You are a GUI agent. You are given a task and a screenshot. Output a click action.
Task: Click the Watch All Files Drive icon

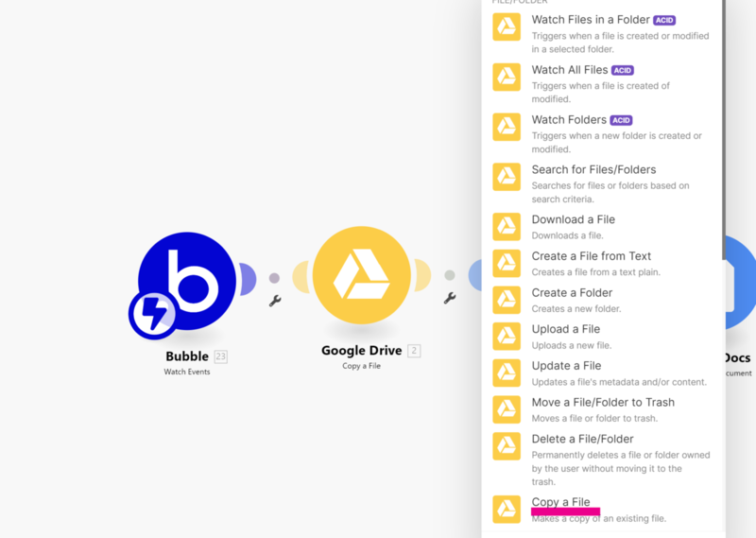click(x=507, y=77)
